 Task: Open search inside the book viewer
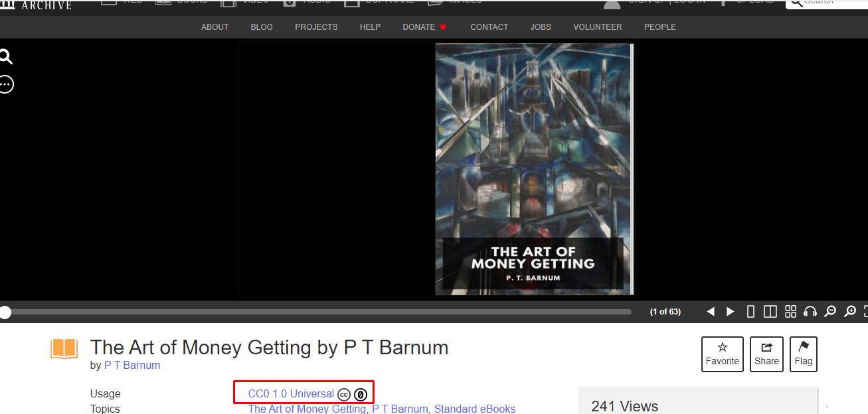click(x=6, y=57)
